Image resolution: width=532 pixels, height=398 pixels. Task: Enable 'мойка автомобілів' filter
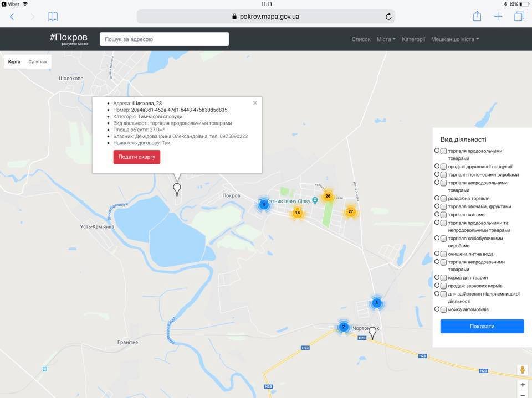(443, 309)
